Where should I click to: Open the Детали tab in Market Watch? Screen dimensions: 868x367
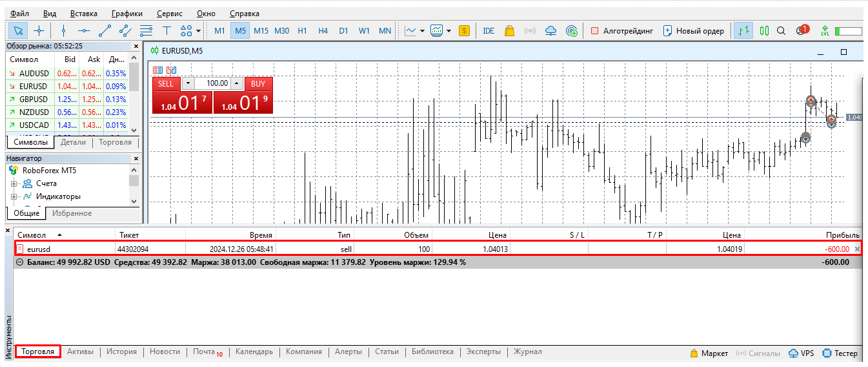74,142
